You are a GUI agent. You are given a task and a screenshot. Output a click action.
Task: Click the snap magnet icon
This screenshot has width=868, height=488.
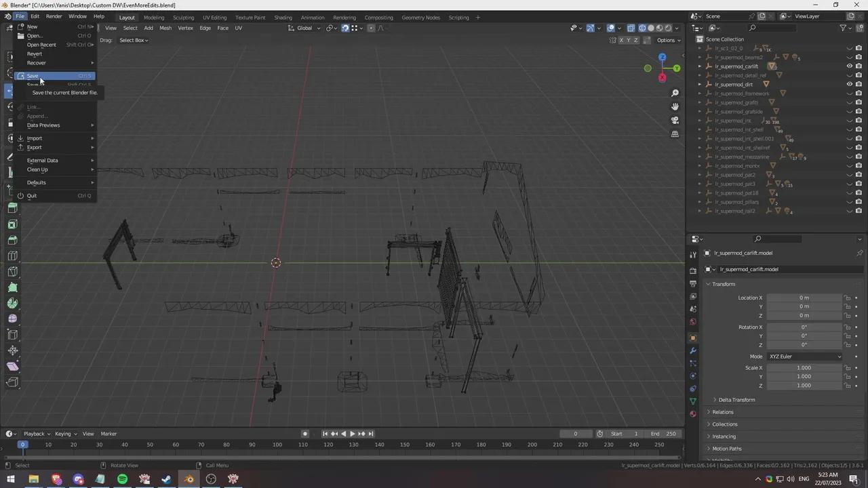pos(345,28)
